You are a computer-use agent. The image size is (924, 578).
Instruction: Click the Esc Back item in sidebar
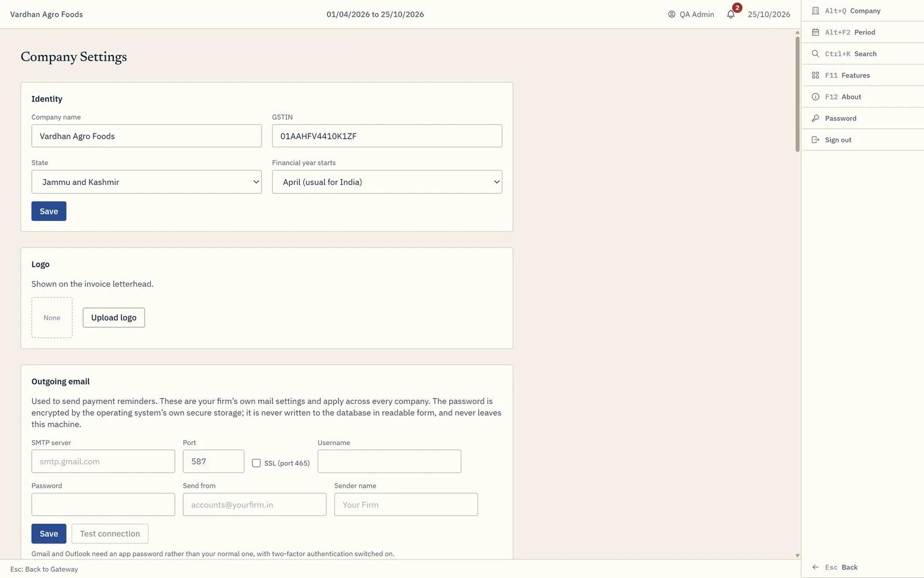863,568
